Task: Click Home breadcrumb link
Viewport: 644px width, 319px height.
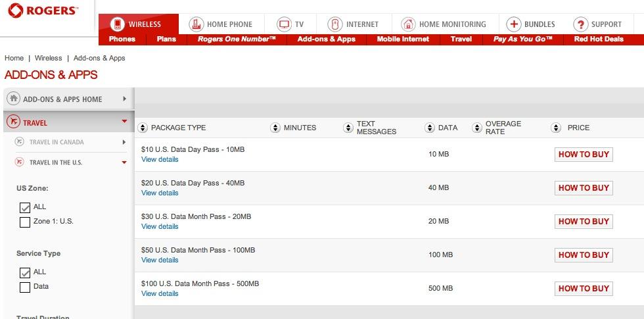Action: tap(14, 58)
